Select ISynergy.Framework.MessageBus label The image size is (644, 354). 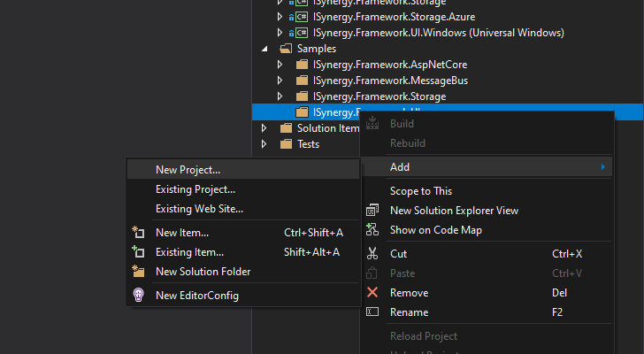pyautogui.click(x=390, y=81)
